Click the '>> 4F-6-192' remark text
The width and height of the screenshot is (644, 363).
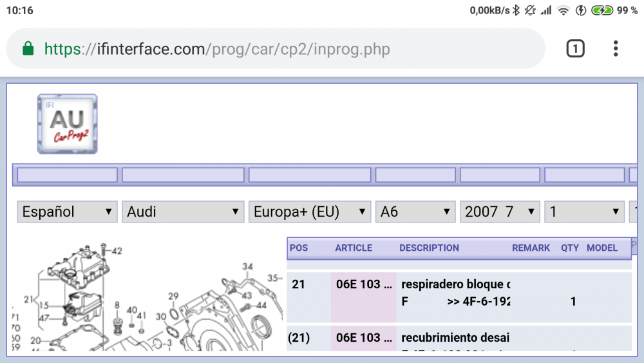[x=478, y=301]
